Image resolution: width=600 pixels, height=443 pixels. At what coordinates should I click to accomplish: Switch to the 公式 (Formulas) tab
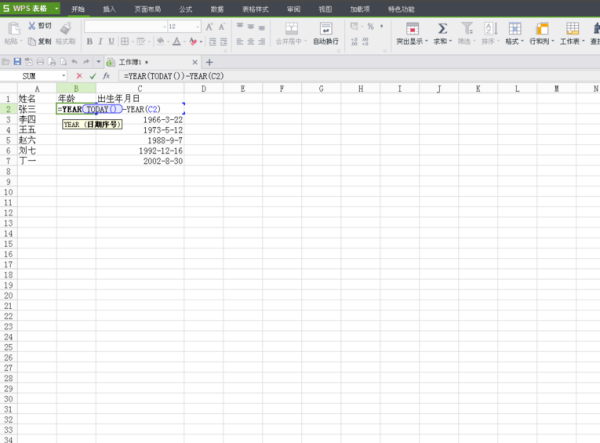(x=186, y=9)
